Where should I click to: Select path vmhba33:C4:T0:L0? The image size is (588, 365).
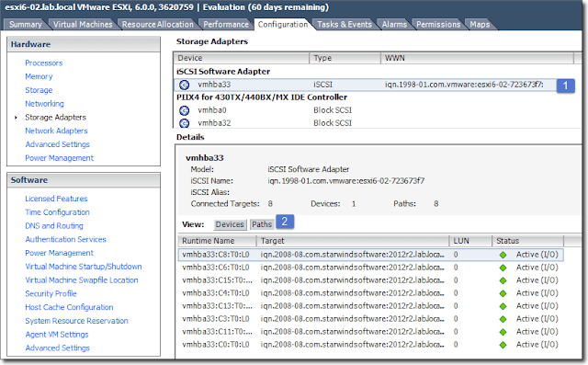point(370,293)
